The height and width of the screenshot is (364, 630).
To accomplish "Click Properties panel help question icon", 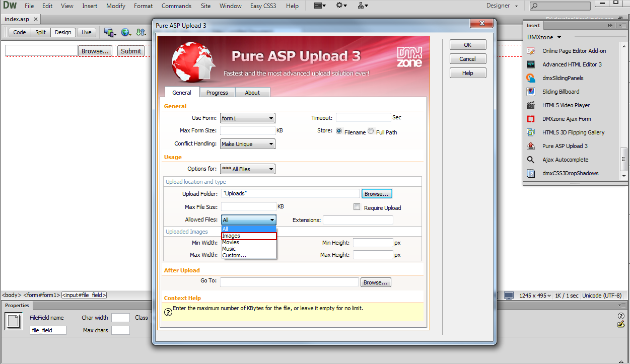I will [x=621, y=316].
